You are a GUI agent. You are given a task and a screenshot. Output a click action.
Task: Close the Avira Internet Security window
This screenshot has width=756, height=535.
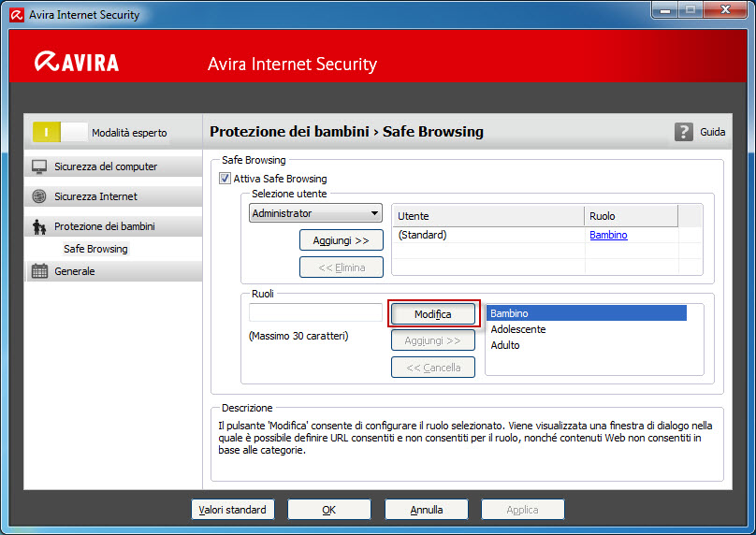725,9
